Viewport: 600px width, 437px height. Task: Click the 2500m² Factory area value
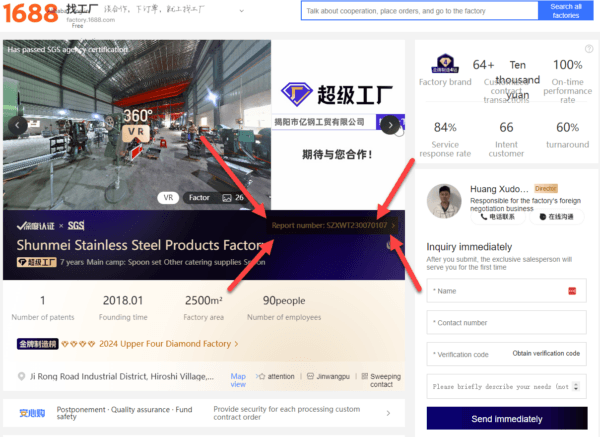(204, 300)
